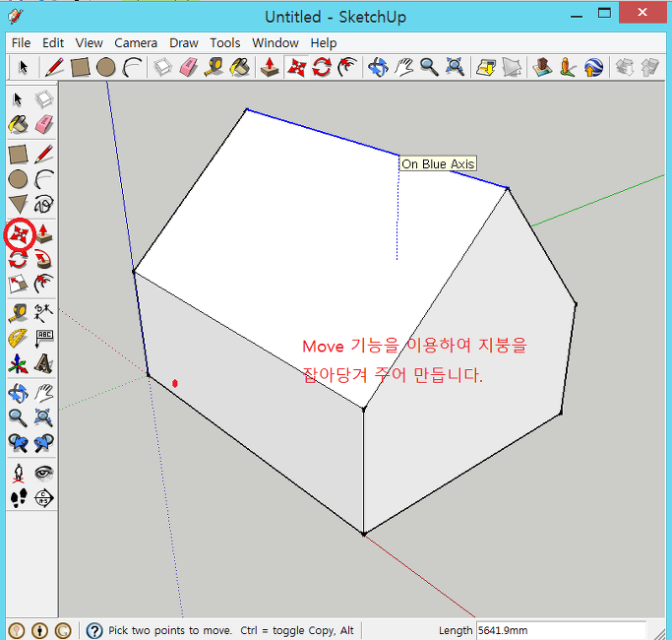Choose Line pencil in left tool palette
This screenshot has width=672, height=640.
43,155
